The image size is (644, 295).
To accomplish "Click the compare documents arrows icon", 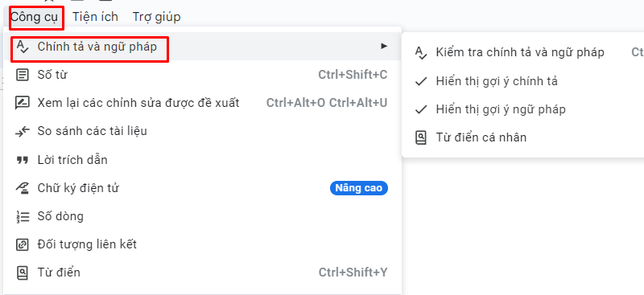I will pyautogui.click(x=23, y=131).
